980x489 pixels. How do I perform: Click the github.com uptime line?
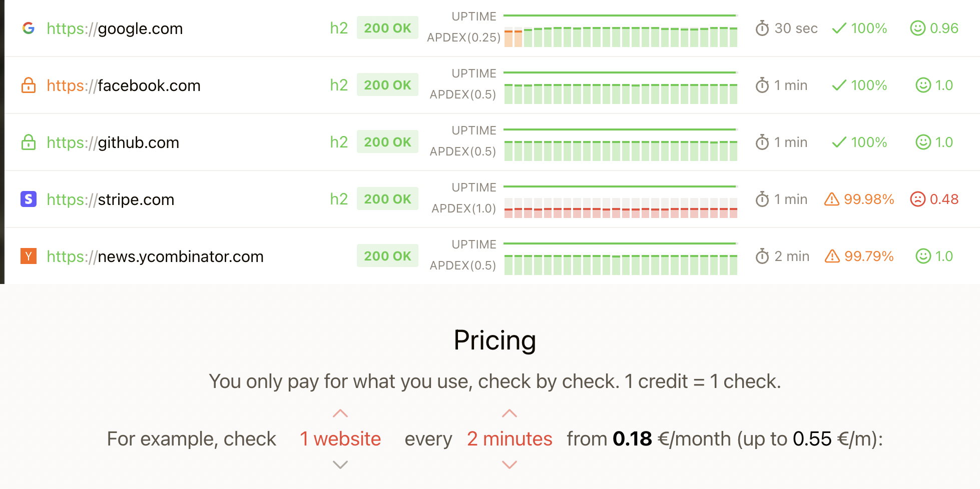(x=620, y=129)
